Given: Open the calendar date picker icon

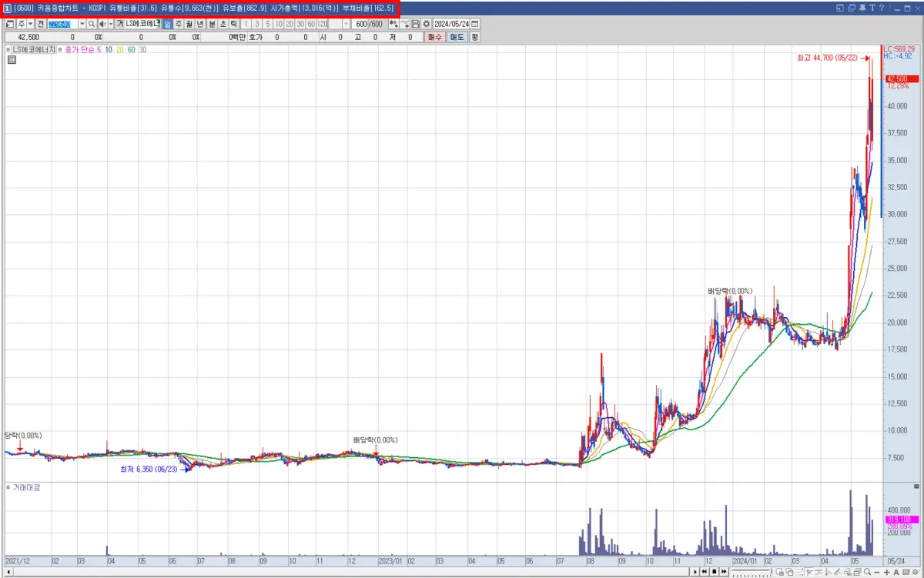Looking at the screenshot, I should coord(474,24).
